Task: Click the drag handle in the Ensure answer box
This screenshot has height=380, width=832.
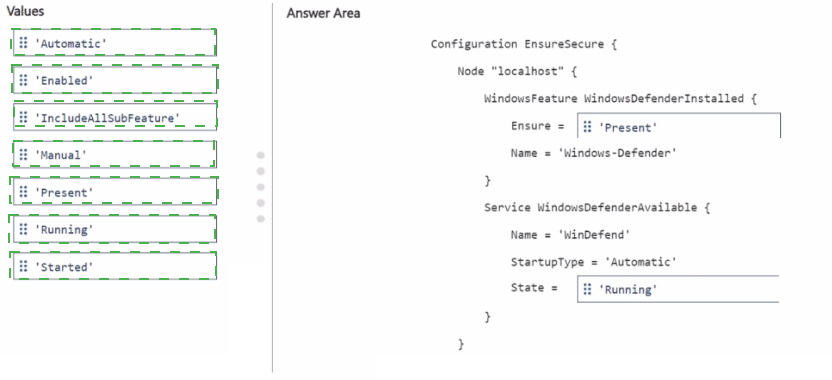Action: point(587,127)
